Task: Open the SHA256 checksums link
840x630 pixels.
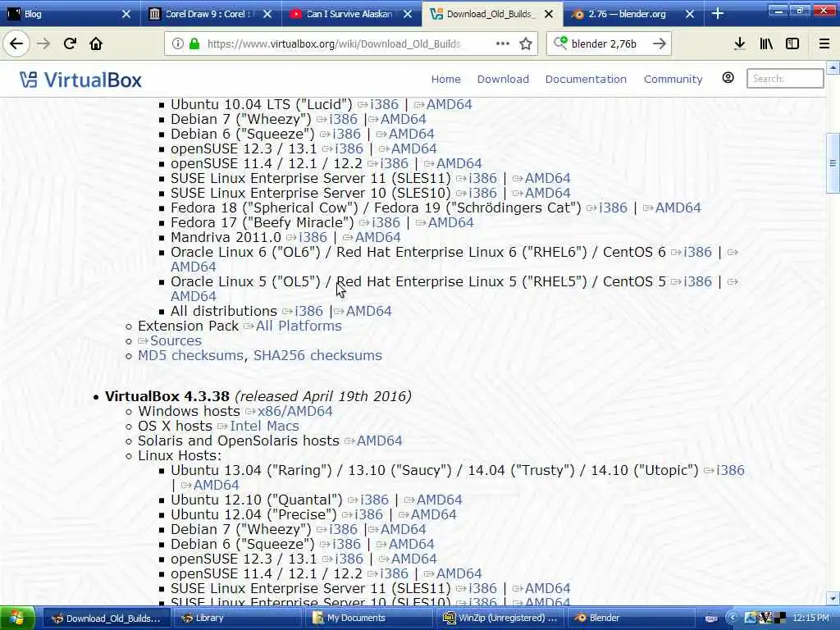Action: pyautogui.click(x=317, y=355)
